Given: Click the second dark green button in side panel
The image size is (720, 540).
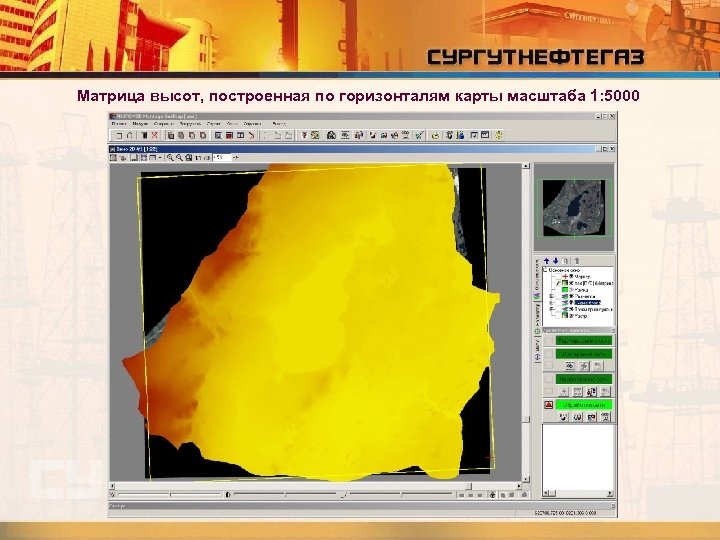Looking at the screenshot, I should click(584, 354).
